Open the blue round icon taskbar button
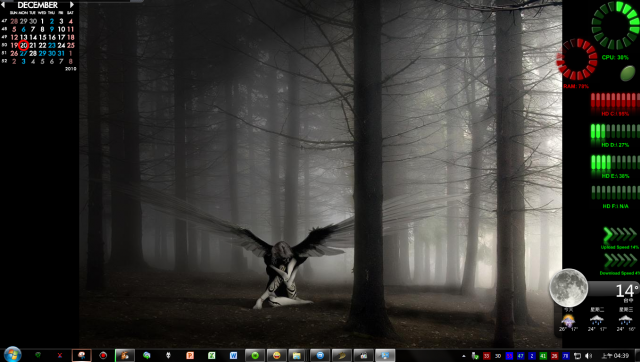 point(320,355)
